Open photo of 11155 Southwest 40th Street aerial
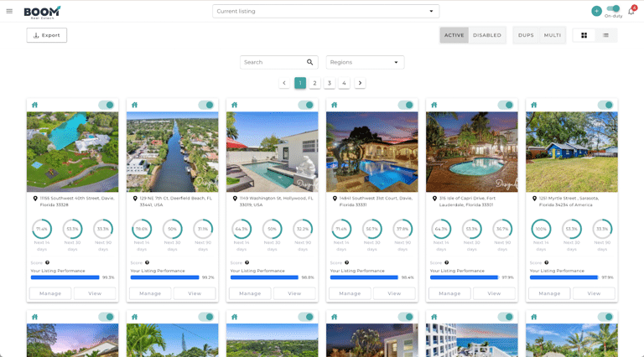Screen dimensions: 644x357 [73, 152]
